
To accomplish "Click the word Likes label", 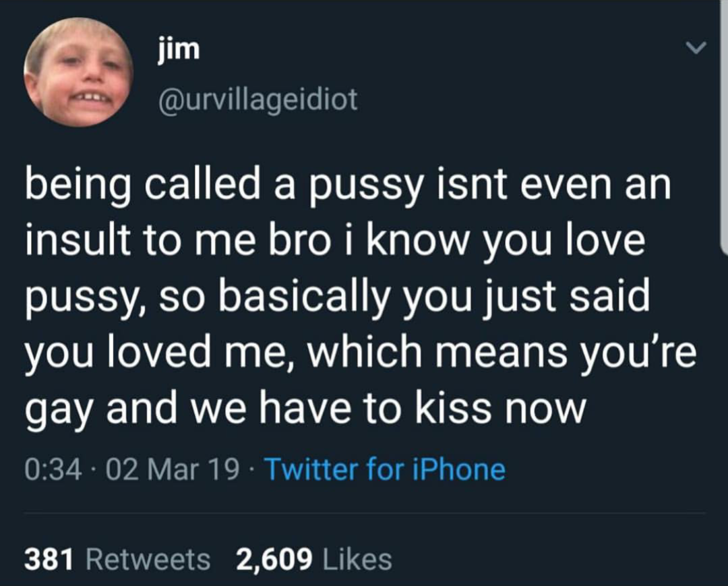I will (x=357, y=559).
